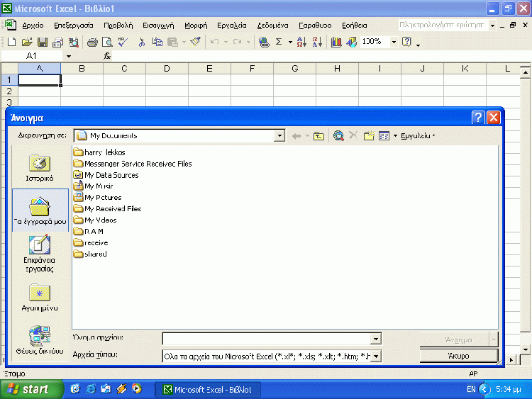Go up one folder level in dialog
This screenshot has width=532, height=399.
click(318, 136)
